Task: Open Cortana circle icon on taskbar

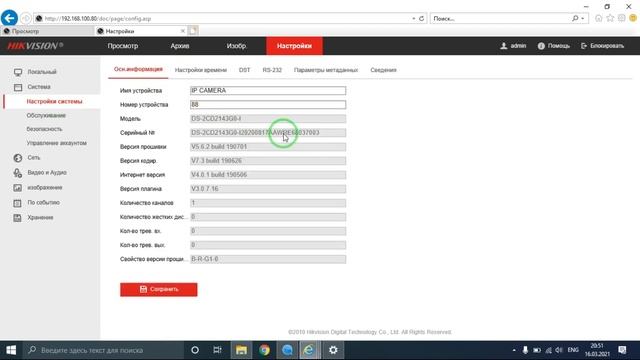Action: [x=195, y=350]
